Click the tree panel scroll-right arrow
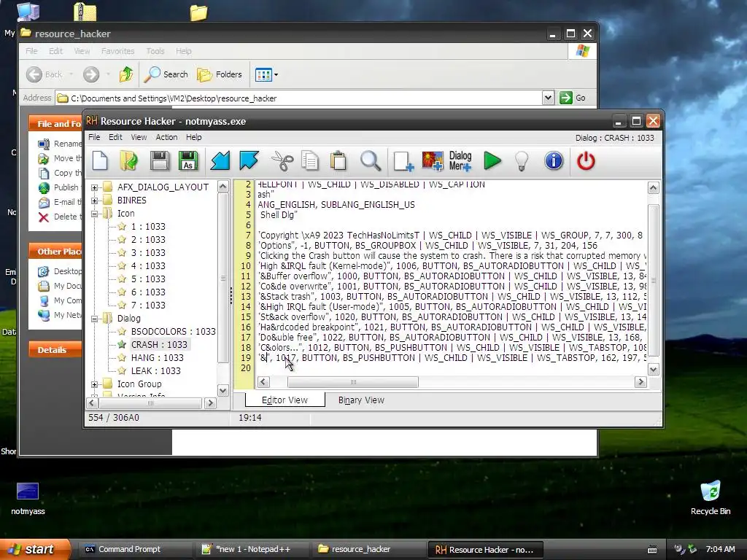Screen dimensions: 747x560 tap(210, 403)
